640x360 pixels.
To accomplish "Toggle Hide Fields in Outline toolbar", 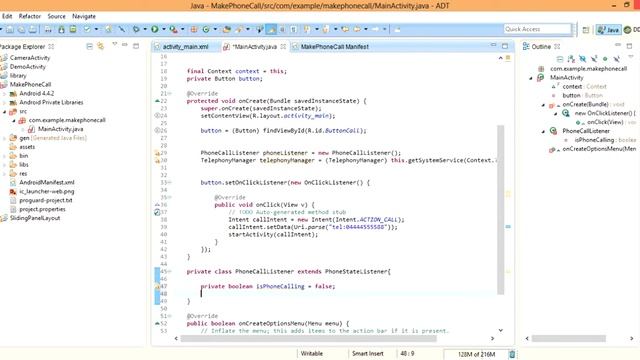I will 582,59.
